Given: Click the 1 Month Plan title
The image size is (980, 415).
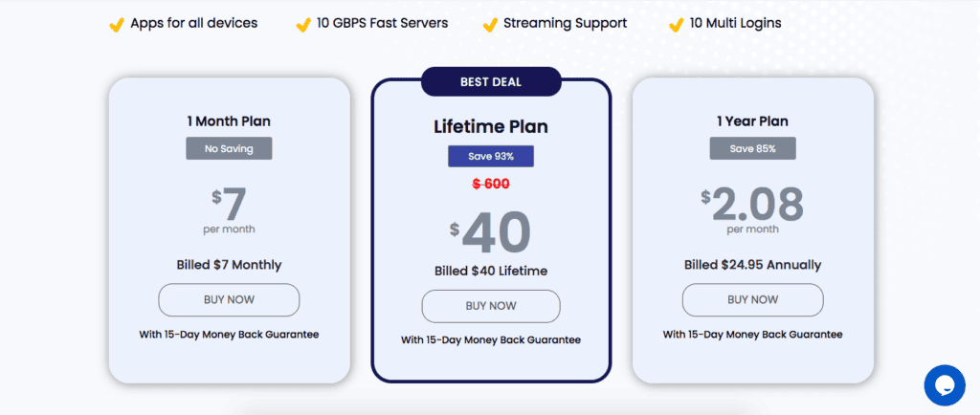Looking at the screenshot, I should coord(229,121).
